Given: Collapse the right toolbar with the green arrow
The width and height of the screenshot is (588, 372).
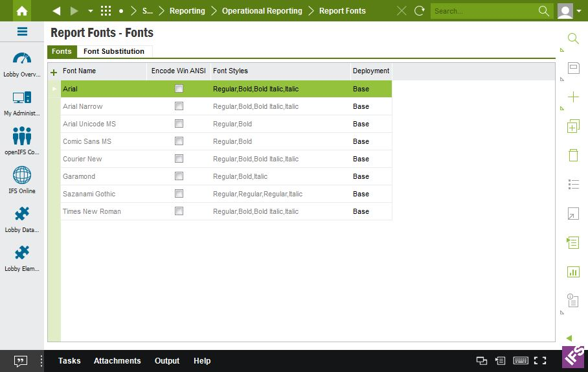Looking at the screenshot, I should point(569,338).
